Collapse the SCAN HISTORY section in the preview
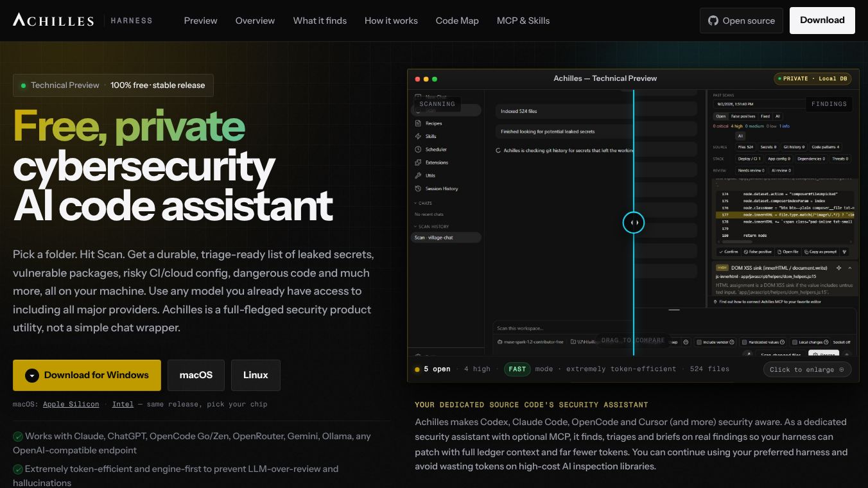868x488 pixels. tap(415, 227)
